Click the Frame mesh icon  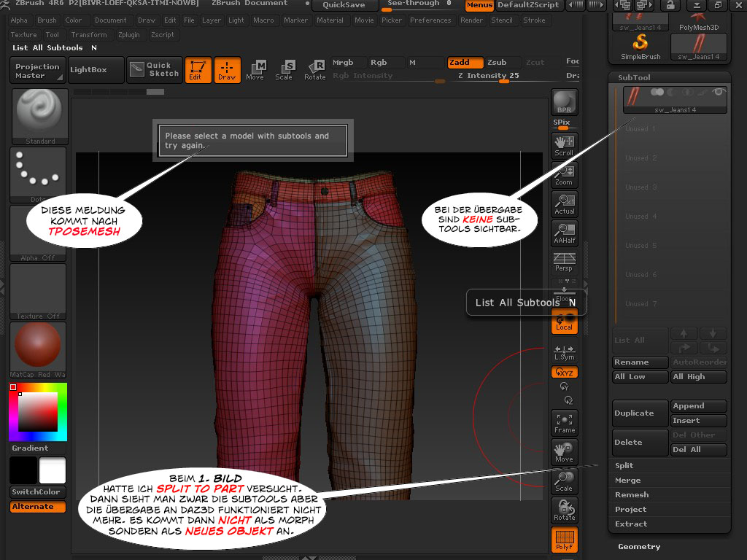pos(564,422)
